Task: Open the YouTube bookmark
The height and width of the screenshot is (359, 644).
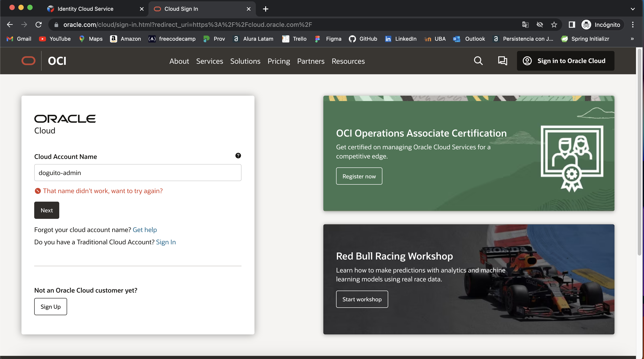Action: [x=55, y=39]
